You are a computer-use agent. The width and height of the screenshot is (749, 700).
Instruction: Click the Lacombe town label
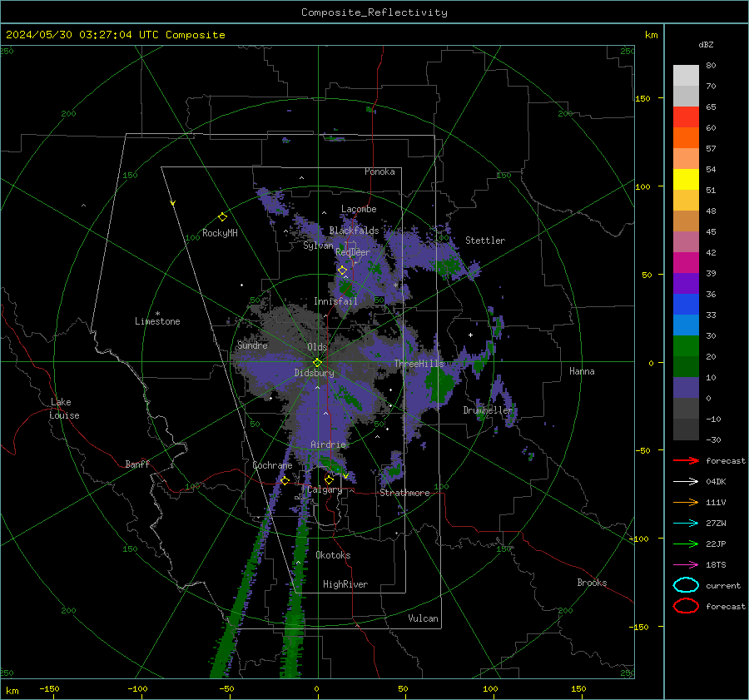click(359, 209)
